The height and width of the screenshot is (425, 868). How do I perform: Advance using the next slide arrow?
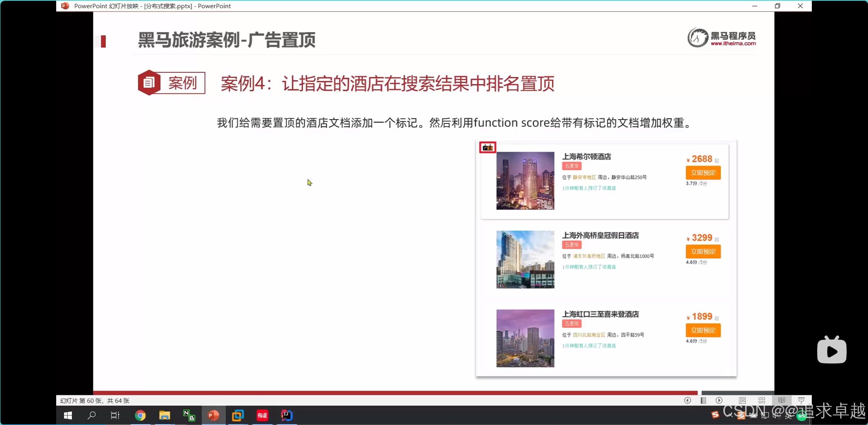click(719, 400)
